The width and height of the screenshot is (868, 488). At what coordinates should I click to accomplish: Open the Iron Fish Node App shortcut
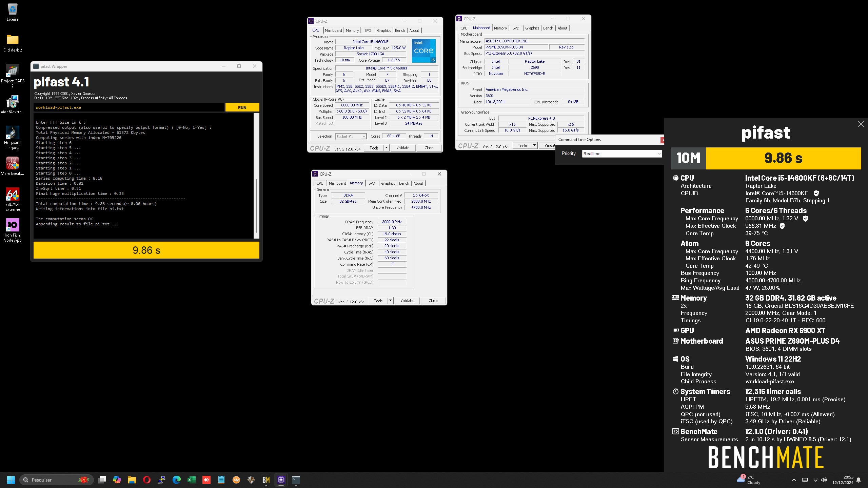pos(13,230)
